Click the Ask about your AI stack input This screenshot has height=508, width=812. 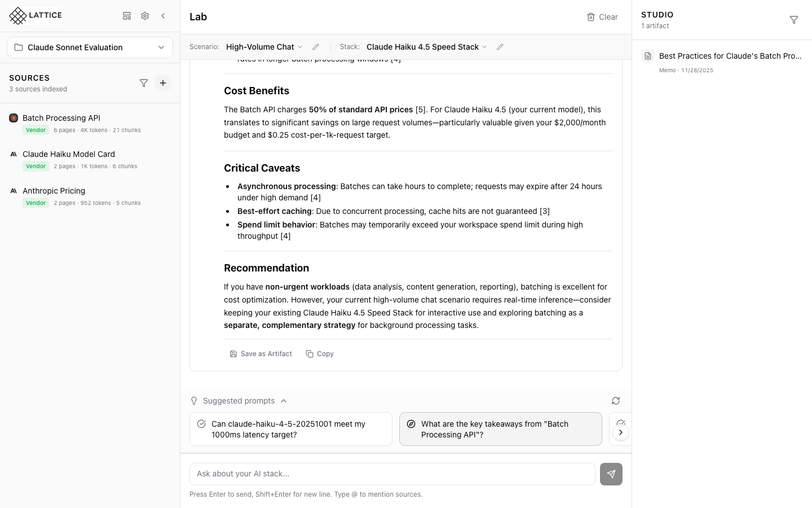click(392, 474)
